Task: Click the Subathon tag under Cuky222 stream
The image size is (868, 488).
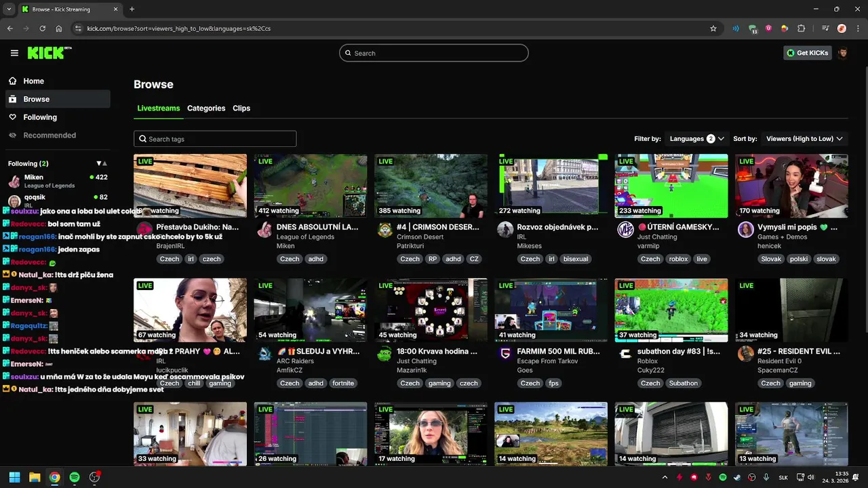Action: pos(683,383)
